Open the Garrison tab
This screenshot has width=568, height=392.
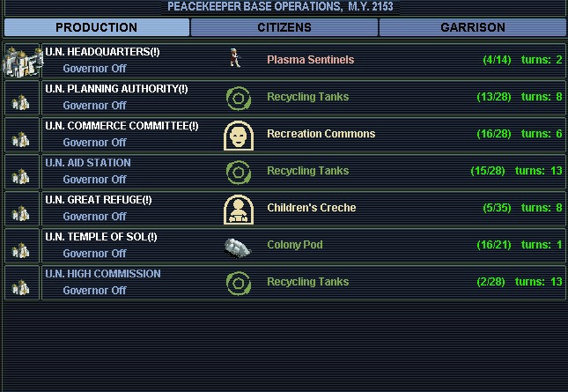point(473,27)
